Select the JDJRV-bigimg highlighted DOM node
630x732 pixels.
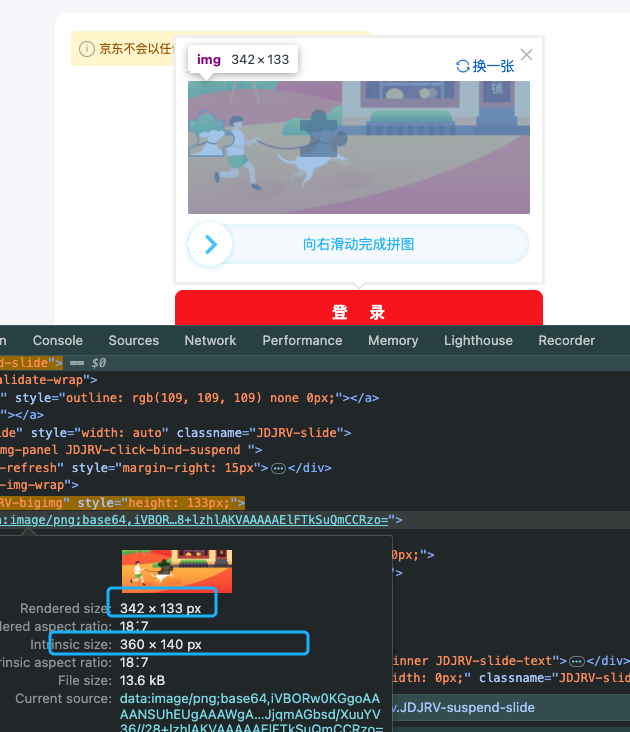tap(120, 502)
